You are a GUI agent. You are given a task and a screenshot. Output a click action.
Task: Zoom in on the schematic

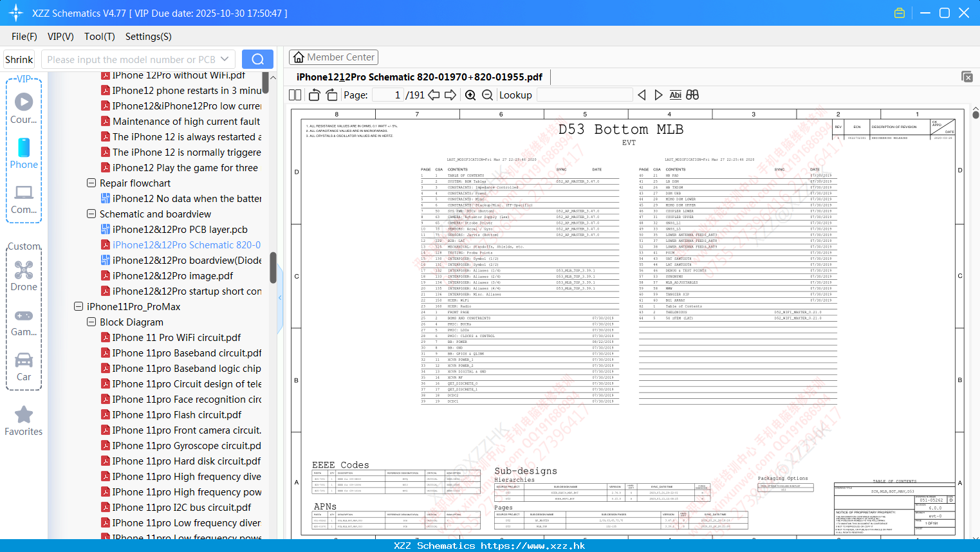click(470, 95)
